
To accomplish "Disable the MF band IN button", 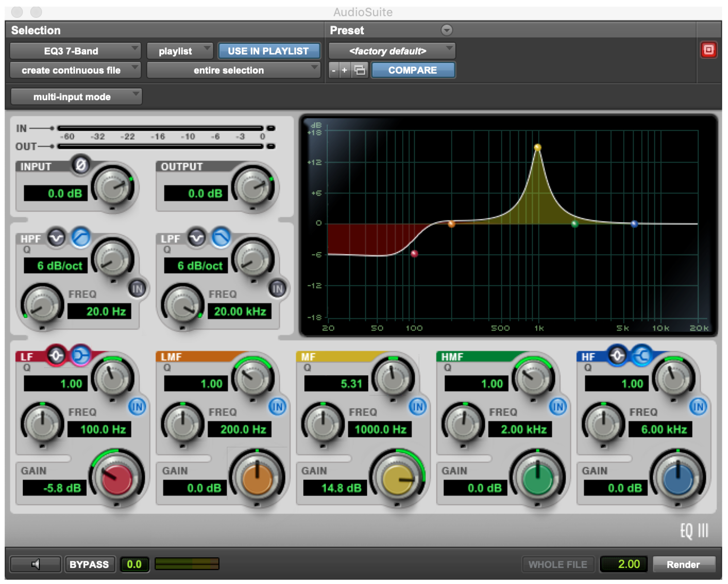I will pos(418,407).
